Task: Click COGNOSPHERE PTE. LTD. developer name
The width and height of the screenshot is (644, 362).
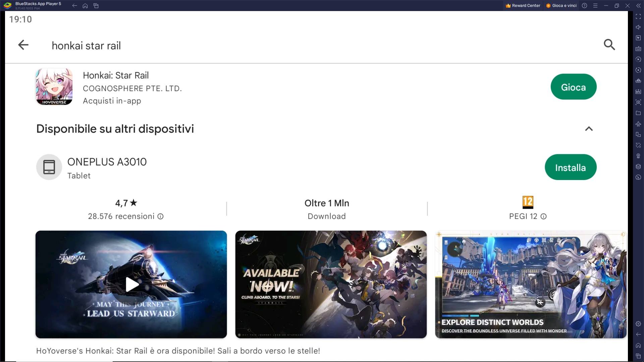Action: (x=132, y=88)
